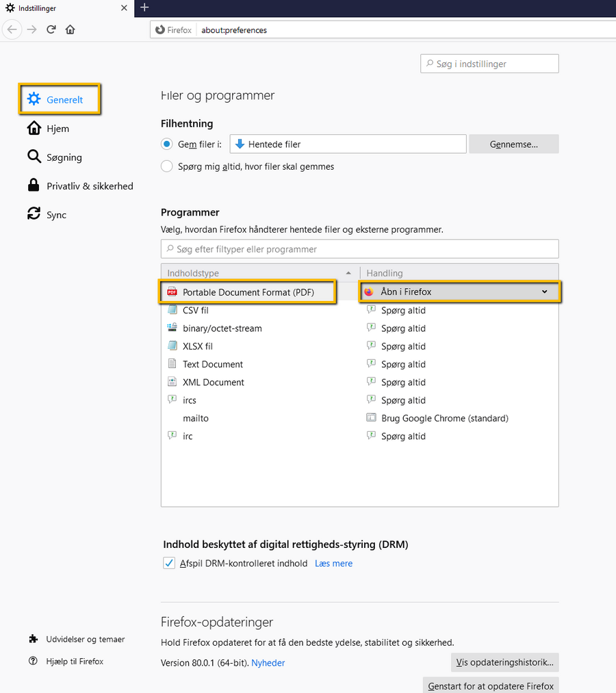Select the XLSX fil row
This screenshot has height=693, width=616.
coord(360,346)
